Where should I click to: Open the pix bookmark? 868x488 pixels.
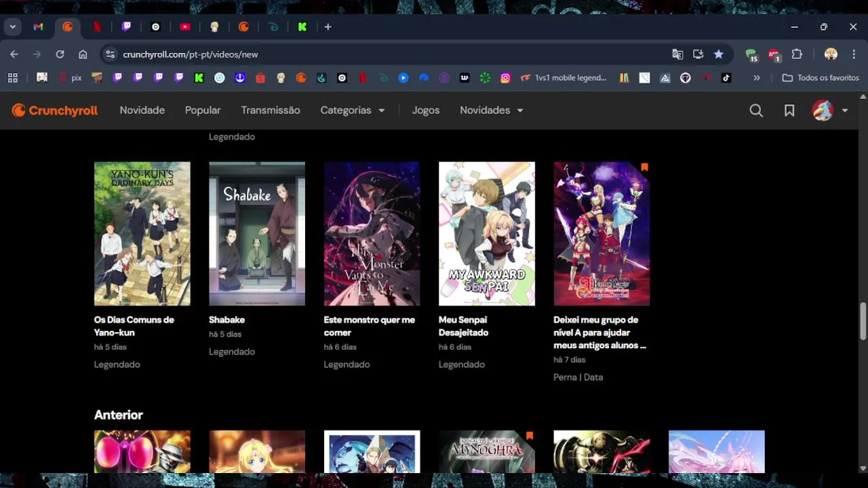(x=70, y=78)
